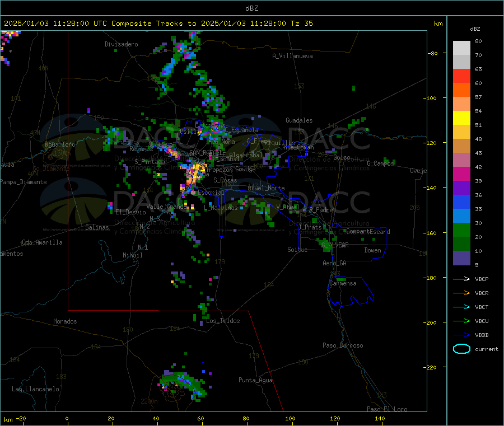504x426 pixels.
Task: Select the red 60-65 dBZ legend swatch
Action: [x=461, y=76]
